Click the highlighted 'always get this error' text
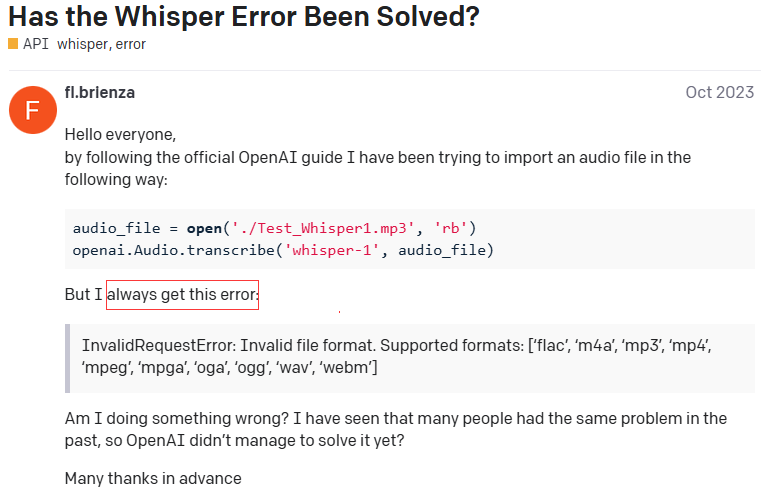This screenshot has height=491, width=761. pos(183,295)
